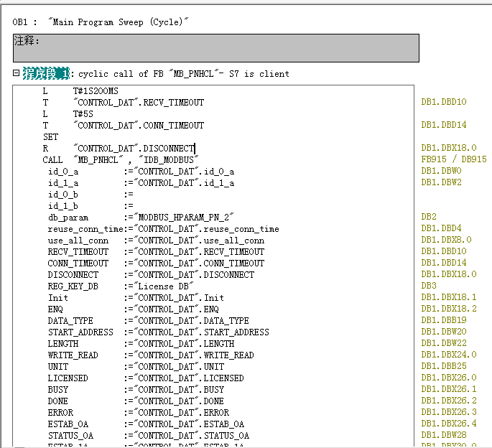Image resolution: width=492 pixels, height=448 pixels.
Task: Click the DB1.DBX18.1 address comment
Action: pos(449,297)
